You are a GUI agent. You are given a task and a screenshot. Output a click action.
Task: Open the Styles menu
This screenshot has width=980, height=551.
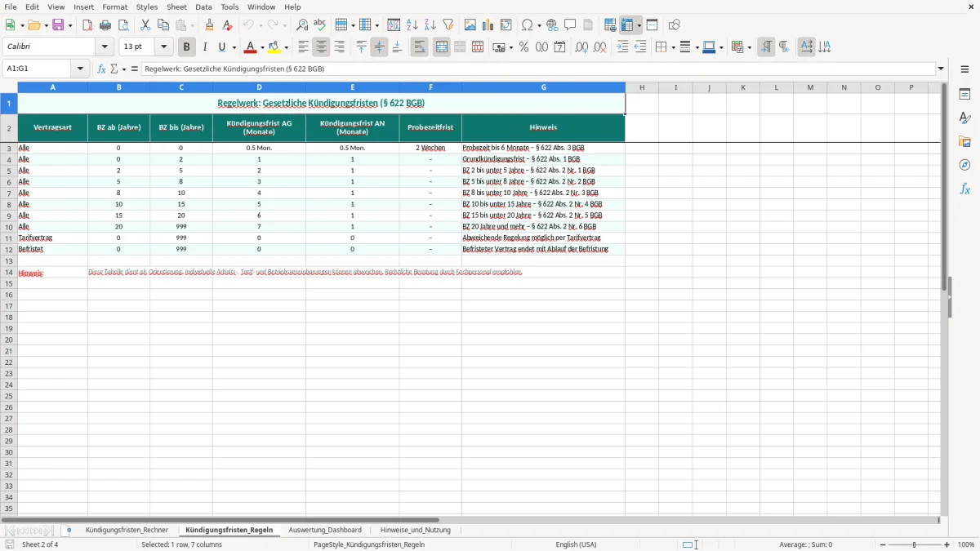147,7
